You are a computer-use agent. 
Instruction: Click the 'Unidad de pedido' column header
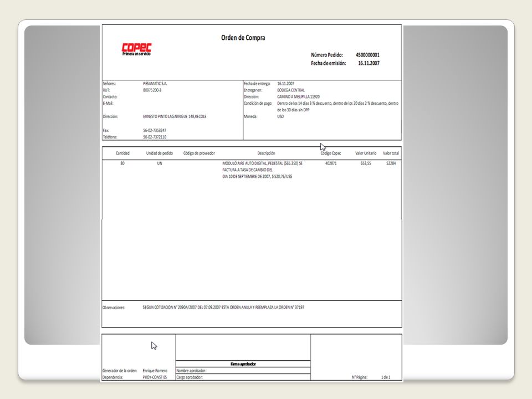click(160, 153)
